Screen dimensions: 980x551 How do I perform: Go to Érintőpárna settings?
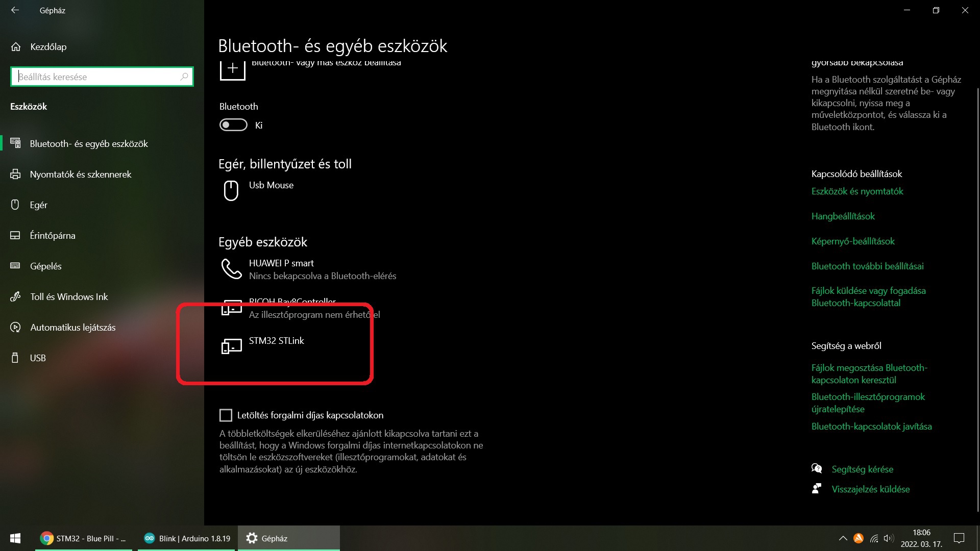53,236
